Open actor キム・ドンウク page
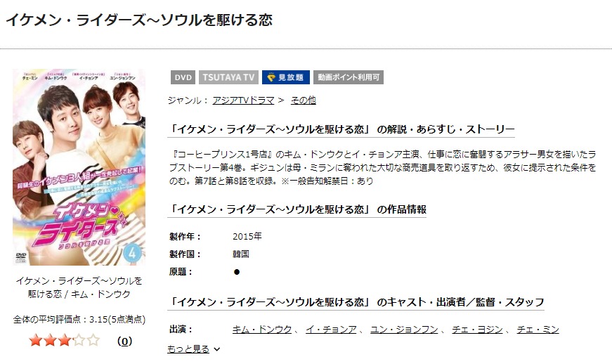 262,330
